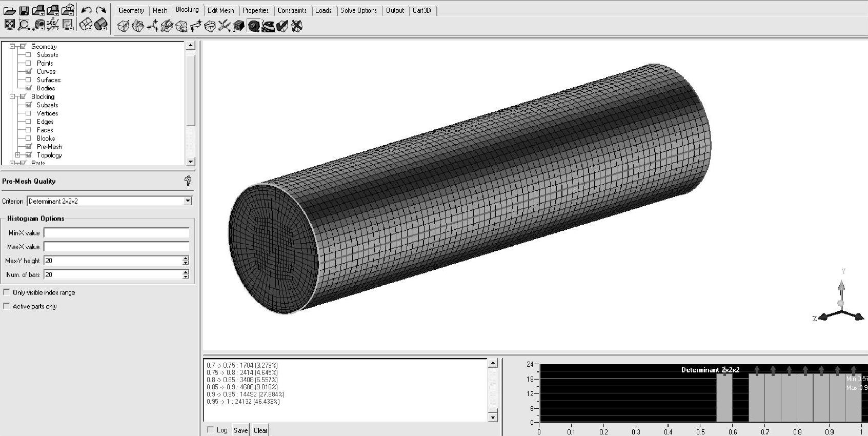Select the Split Block tool
868x436 pixels.
137,26
